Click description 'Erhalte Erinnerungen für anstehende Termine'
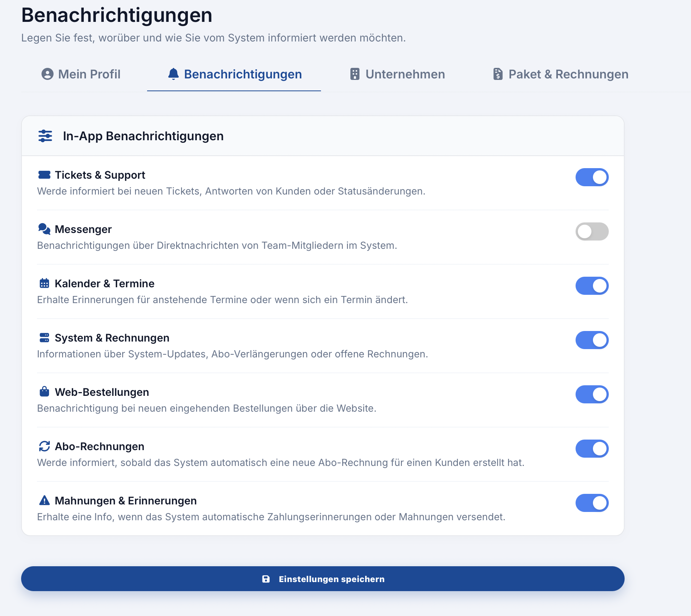Viewport: 691px width, 616px height. [223, 300]
